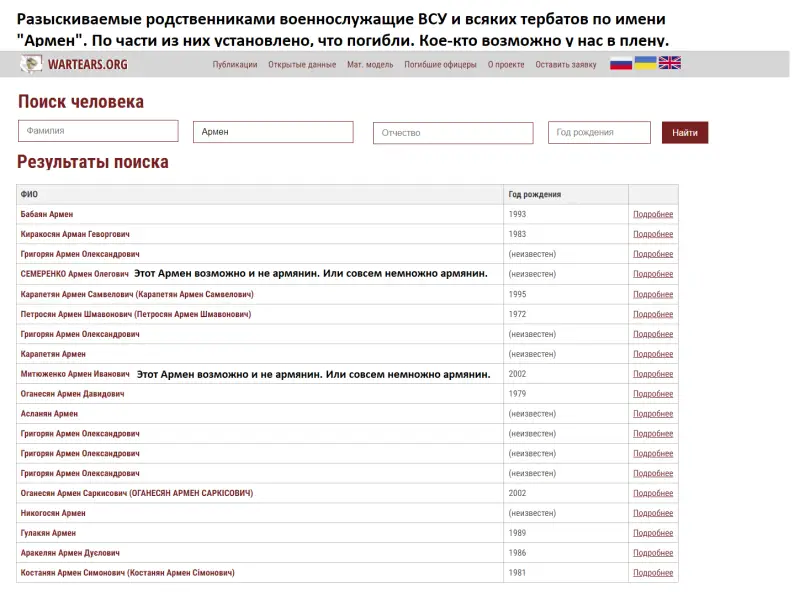Open the Мат. модель page
Screen dimensions: 800x601
[x=370, y=65]
